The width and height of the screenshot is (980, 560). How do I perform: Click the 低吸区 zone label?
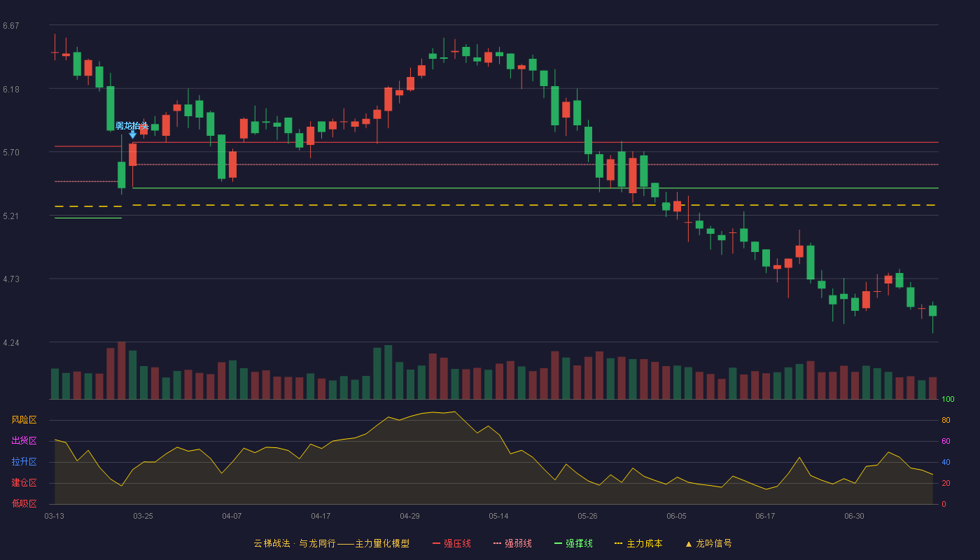[x=24, y=503]
